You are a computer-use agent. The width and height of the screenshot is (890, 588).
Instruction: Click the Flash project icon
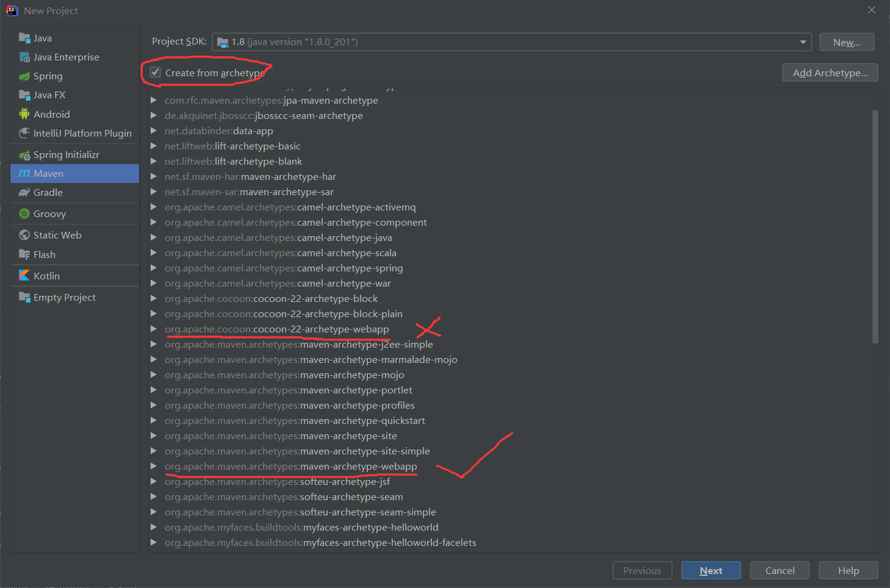point(24,254)
